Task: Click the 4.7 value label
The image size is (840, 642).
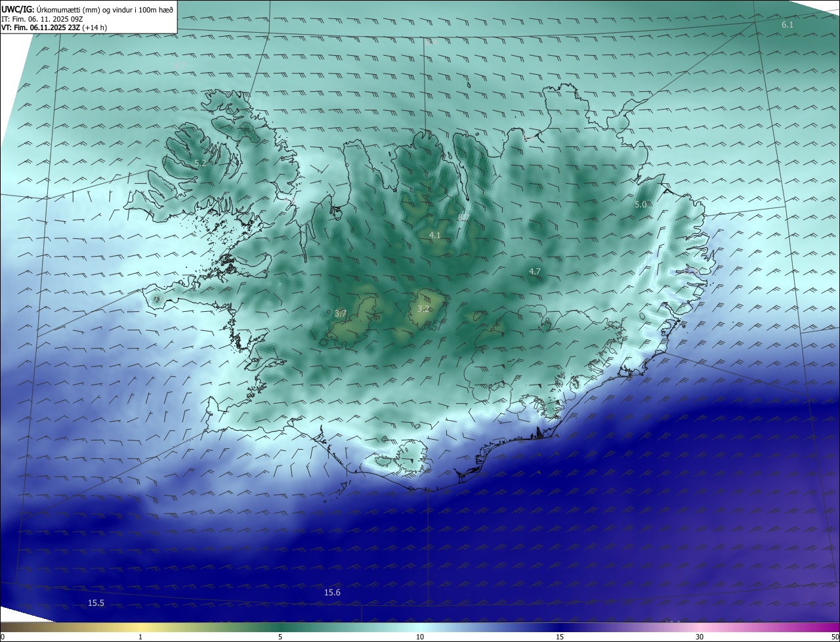Action: point(534,271)
